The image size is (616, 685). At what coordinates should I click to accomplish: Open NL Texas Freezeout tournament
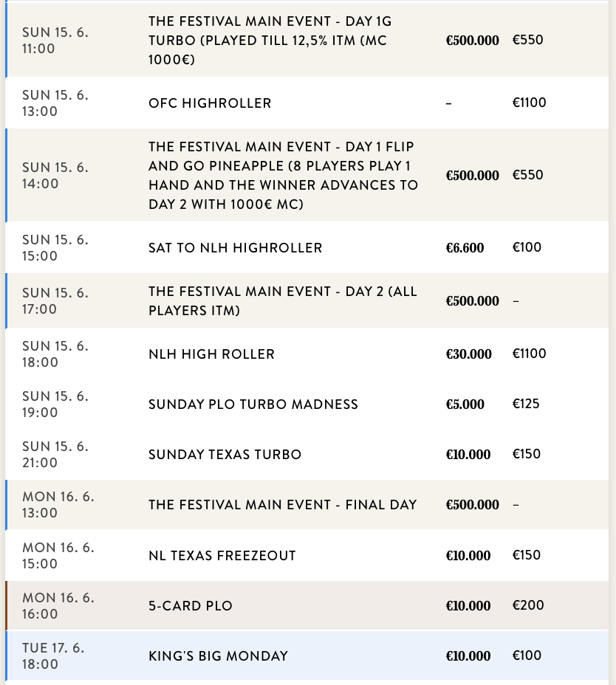click(x=222, y=555)
